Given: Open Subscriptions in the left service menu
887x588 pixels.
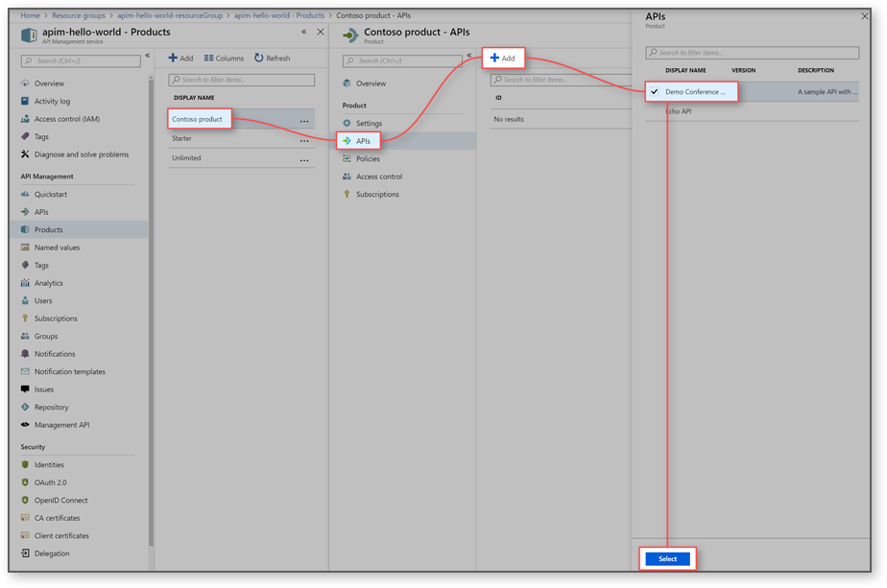Looking at the screenshot, I should [56, 318].
